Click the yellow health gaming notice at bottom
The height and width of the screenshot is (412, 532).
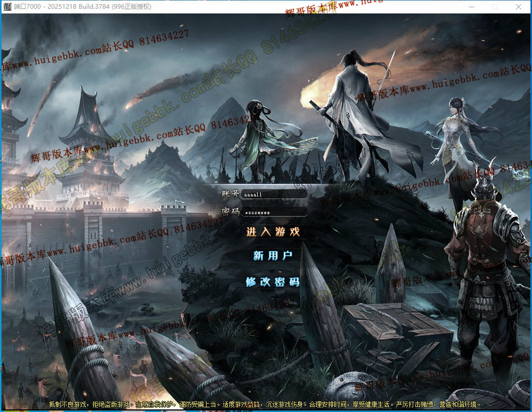point(265,404)
